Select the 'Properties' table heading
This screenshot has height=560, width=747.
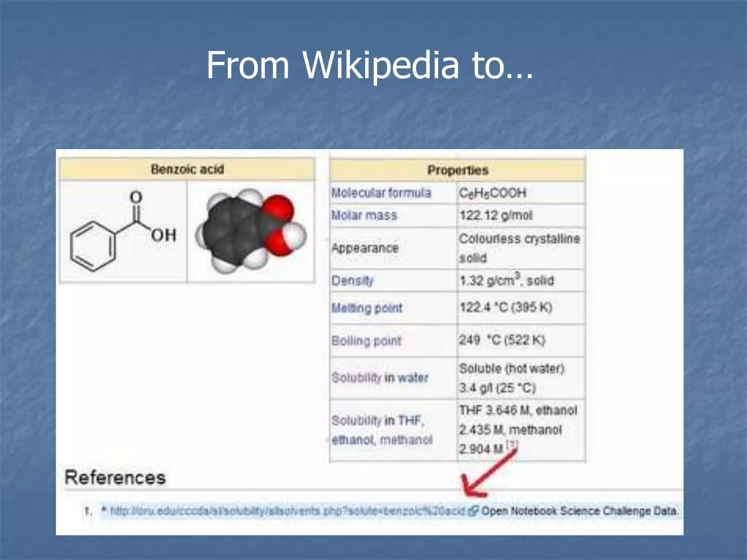458,170
